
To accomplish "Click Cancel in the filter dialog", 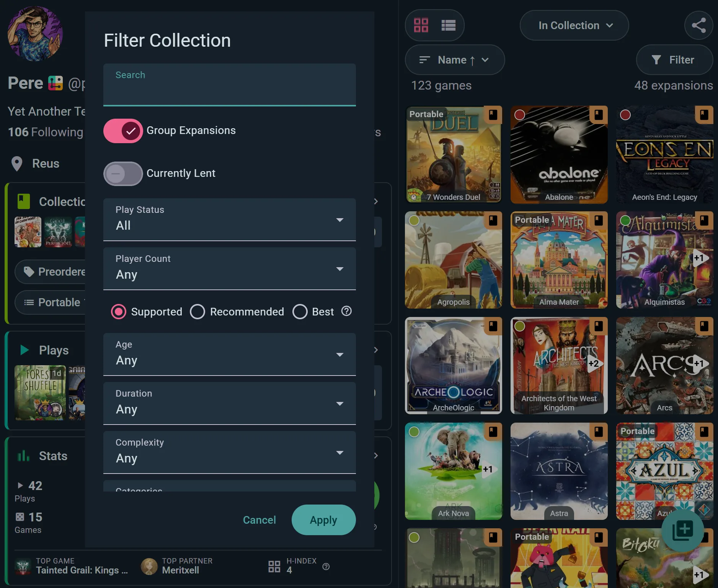I will click(259, 520).
